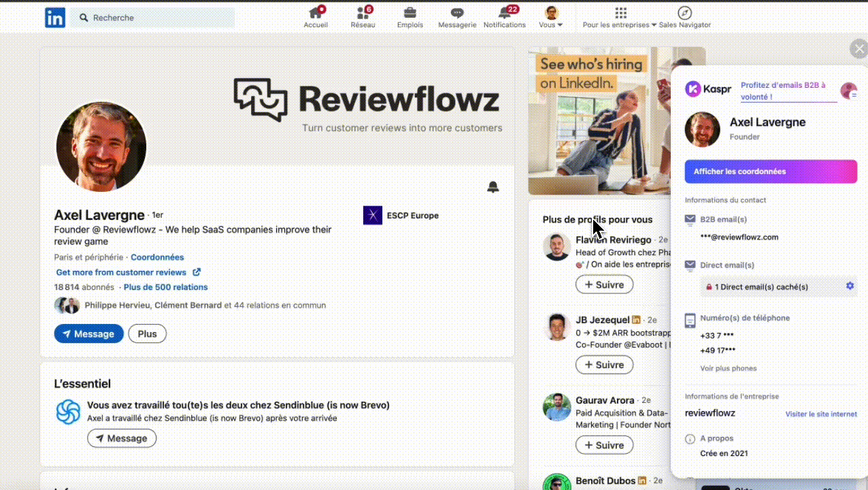Click the LinkedIn logo icon

tap(55, 18)
